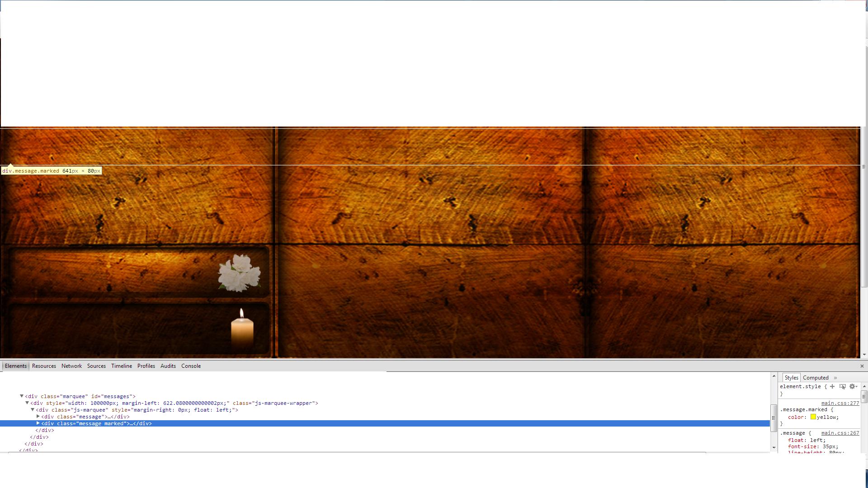Toggle the element pseudo-class state icon
This screenshot has width=868, height=488.
(x=843, y=387)
